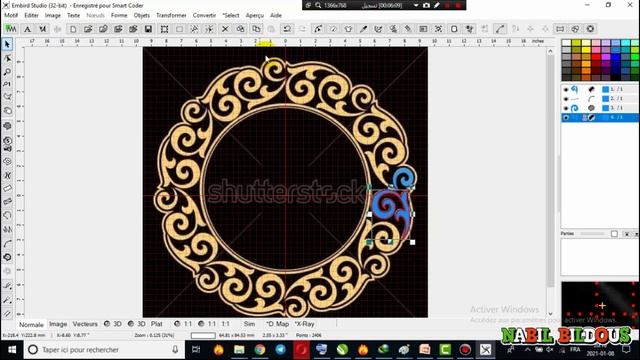This screenshot has width=640, height=360.
Task: Select the zoom magnifier tool
Action: [7, 72]
